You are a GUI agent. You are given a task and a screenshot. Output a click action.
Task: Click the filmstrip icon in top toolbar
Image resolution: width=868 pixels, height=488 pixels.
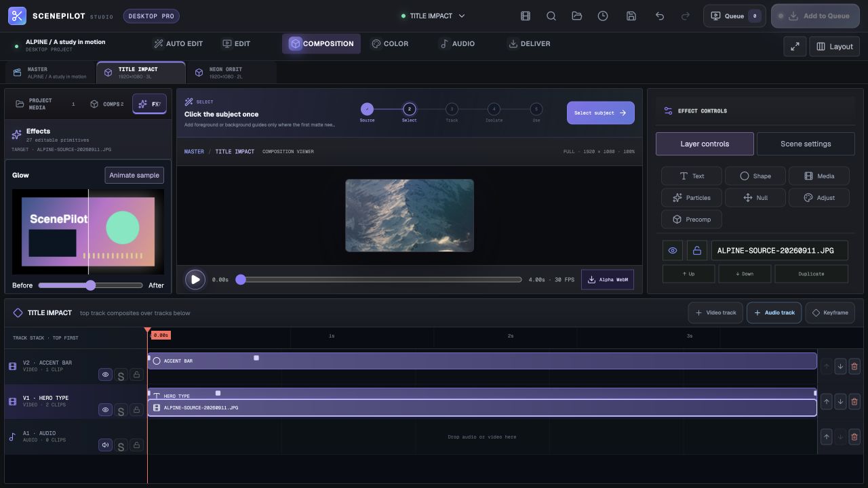(x=525, y=16)
